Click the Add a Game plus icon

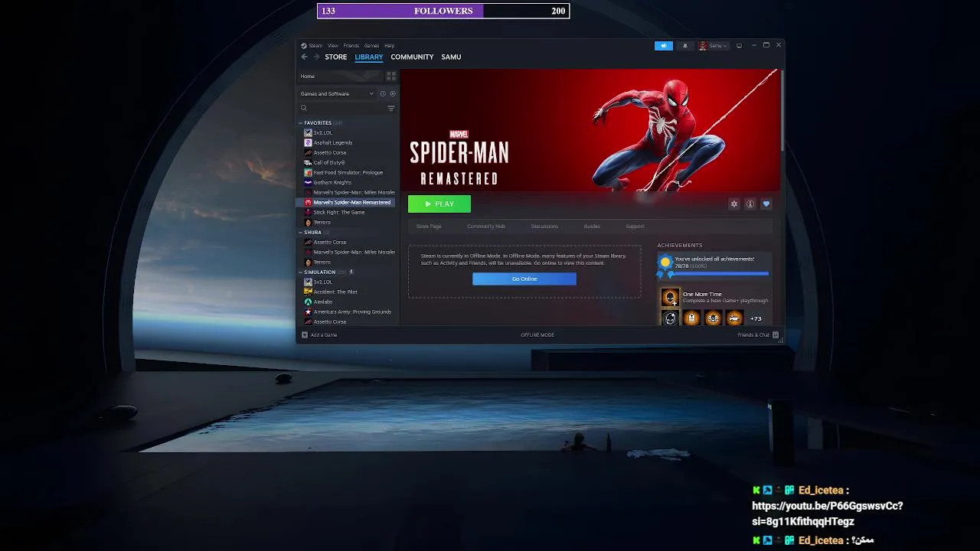304,334
